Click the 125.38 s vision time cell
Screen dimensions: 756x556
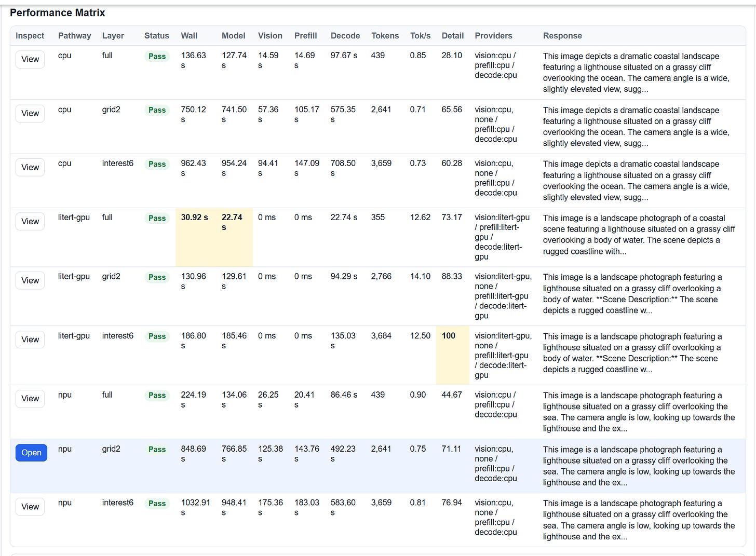click(271, 453)
